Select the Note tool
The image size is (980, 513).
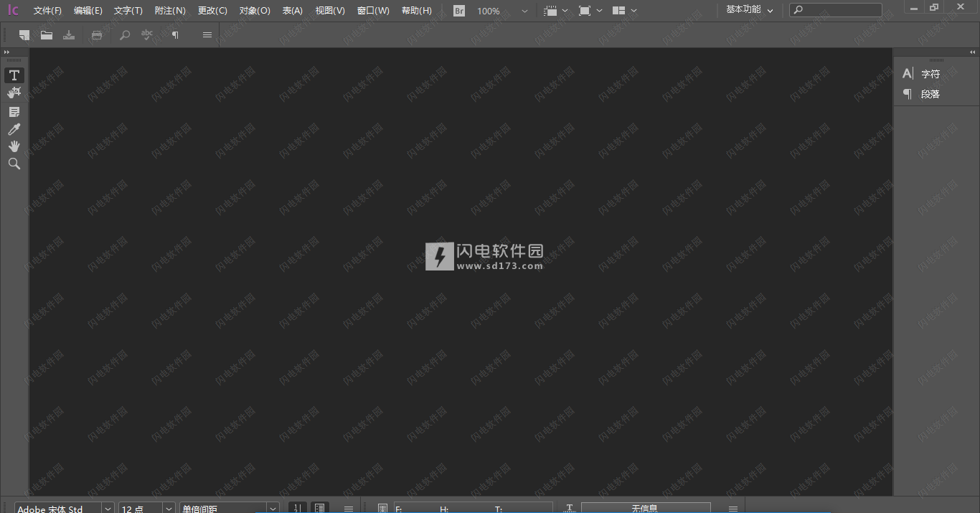click(x=14, y=112)
